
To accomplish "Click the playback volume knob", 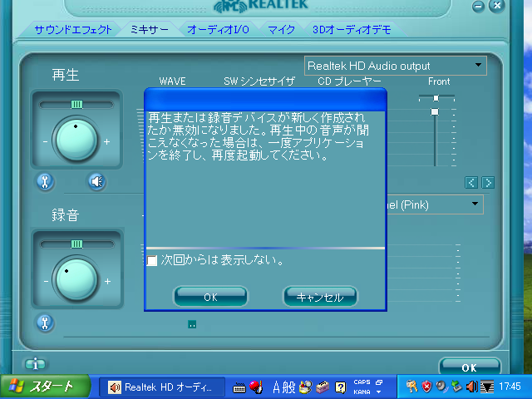I will (x=76, y=140).
